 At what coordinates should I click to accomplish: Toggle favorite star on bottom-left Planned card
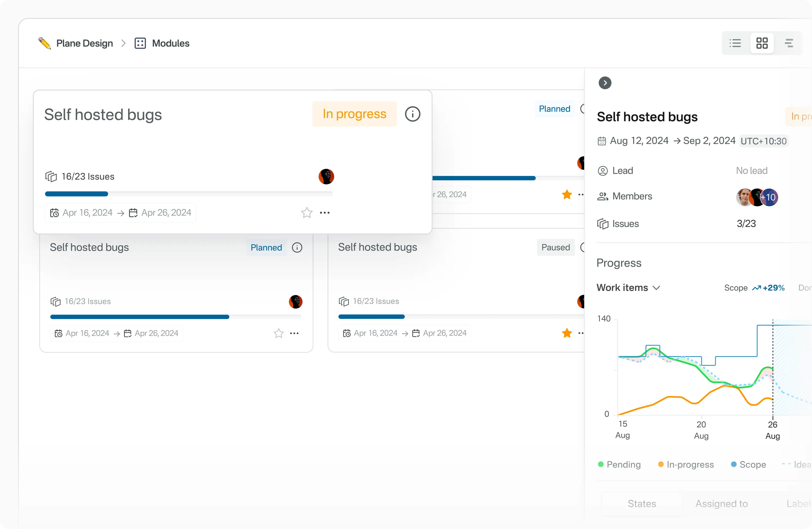coord(279,333)
